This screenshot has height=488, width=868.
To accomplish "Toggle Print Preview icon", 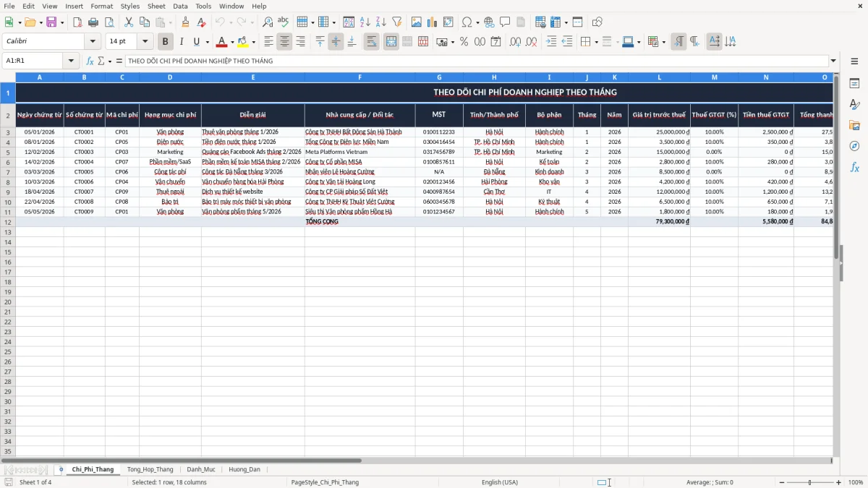I will click(109, 22).
